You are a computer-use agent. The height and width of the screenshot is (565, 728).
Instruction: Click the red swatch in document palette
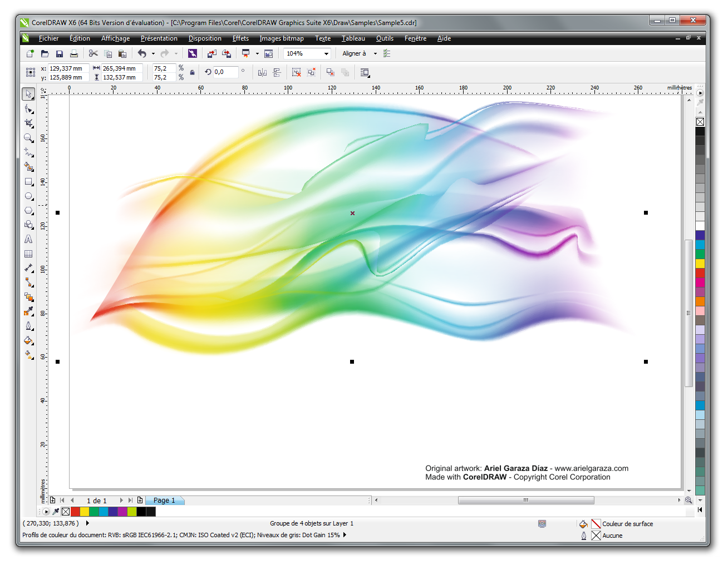75,512
